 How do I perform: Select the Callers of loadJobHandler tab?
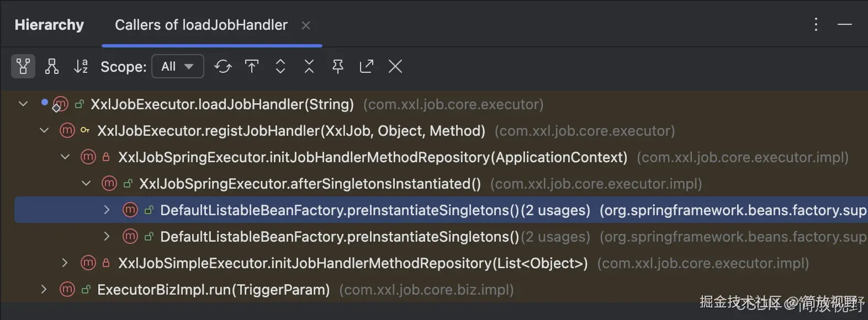point(201,25)
